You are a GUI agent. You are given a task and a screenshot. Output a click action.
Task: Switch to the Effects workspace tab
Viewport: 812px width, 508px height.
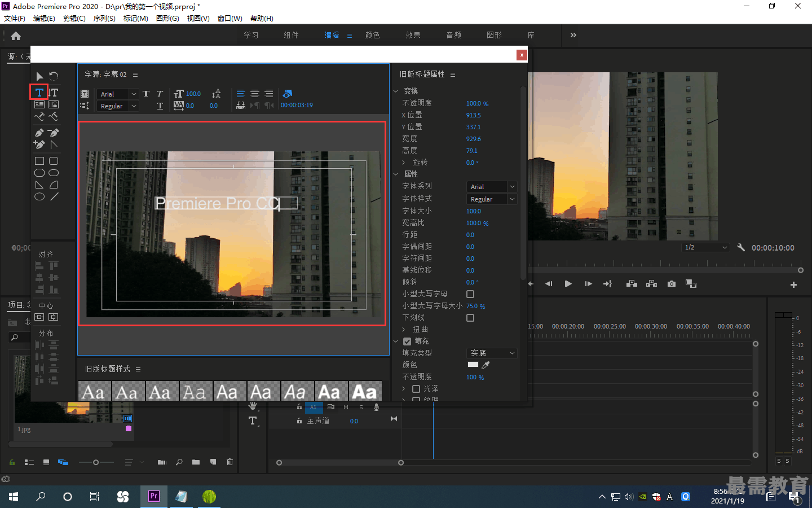tap(413, 35)
